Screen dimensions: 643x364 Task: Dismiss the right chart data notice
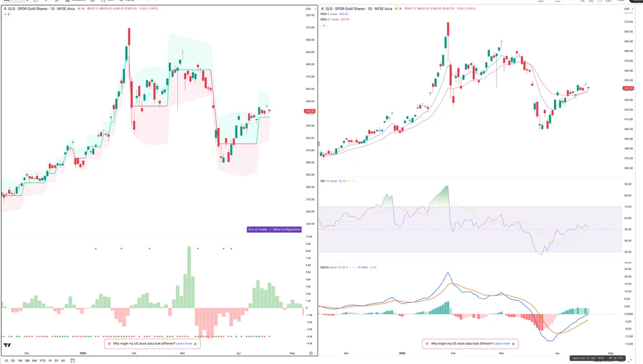pyautogui.click(x=513, y=344)
